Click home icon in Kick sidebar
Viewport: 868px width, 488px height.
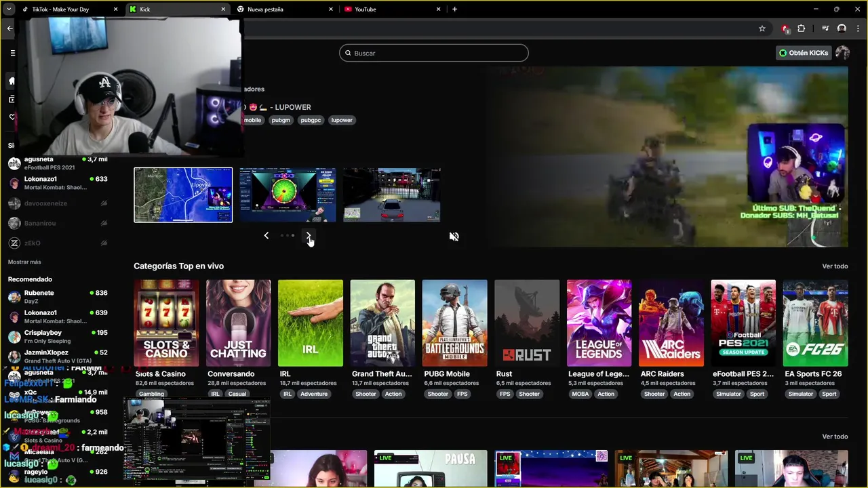(12, 81)
